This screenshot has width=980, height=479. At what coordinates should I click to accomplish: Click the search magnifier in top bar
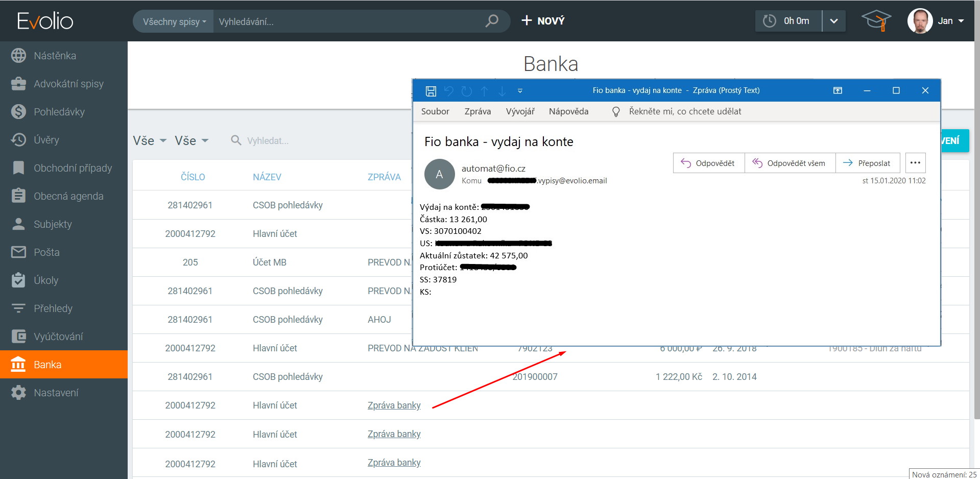491,21
